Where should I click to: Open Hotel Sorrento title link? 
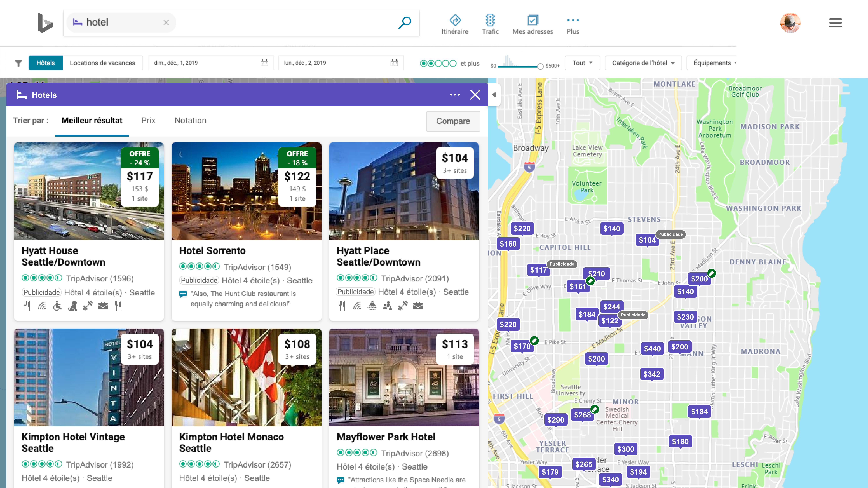[x=212, y=250]
